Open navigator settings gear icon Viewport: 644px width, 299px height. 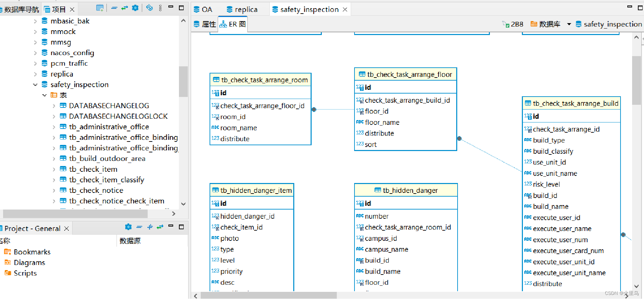pyautogui.click(x=135, y=8)
